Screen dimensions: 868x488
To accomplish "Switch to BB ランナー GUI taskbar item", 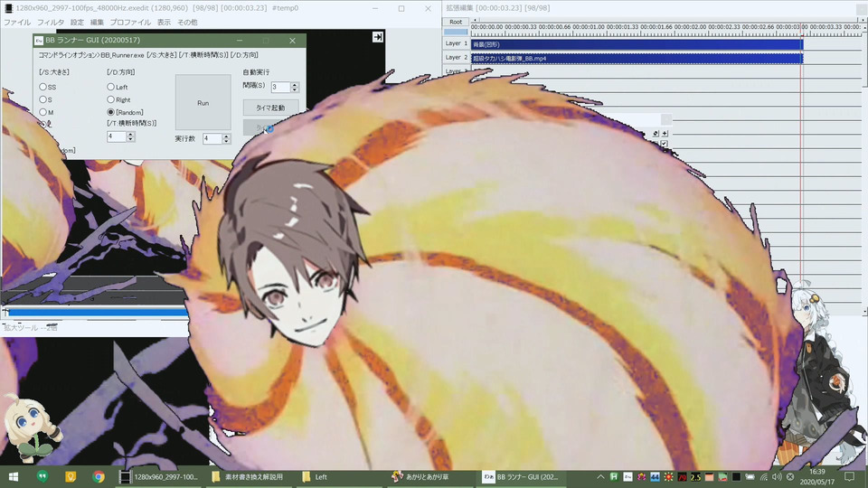I will [521, 476].
